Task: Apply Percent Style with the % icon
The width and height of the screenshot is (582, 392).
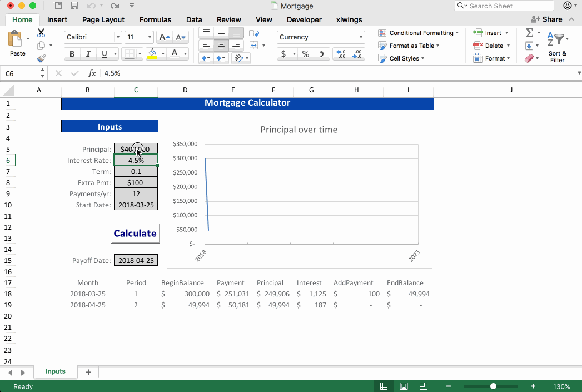Action: click(305, 53)
